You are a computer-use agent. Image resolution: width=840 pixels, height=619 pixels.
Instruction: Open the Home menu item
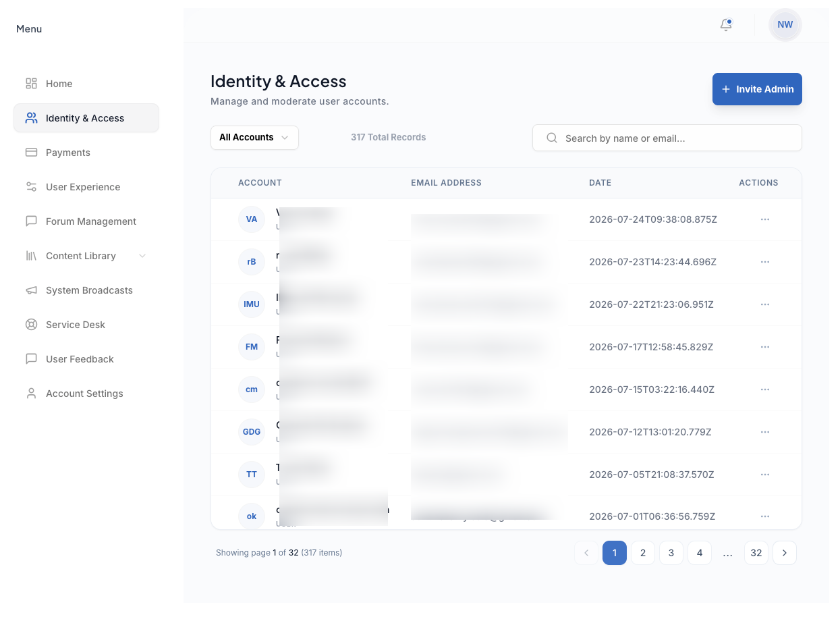pos(86,84)
